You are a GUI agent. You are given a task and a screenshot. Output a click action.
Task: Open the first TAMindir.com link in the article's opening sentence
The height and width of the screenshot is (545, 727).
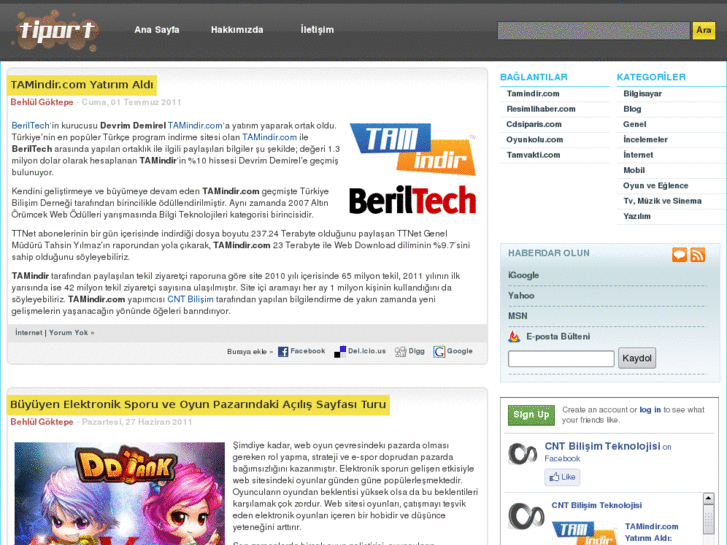[195, 126]
